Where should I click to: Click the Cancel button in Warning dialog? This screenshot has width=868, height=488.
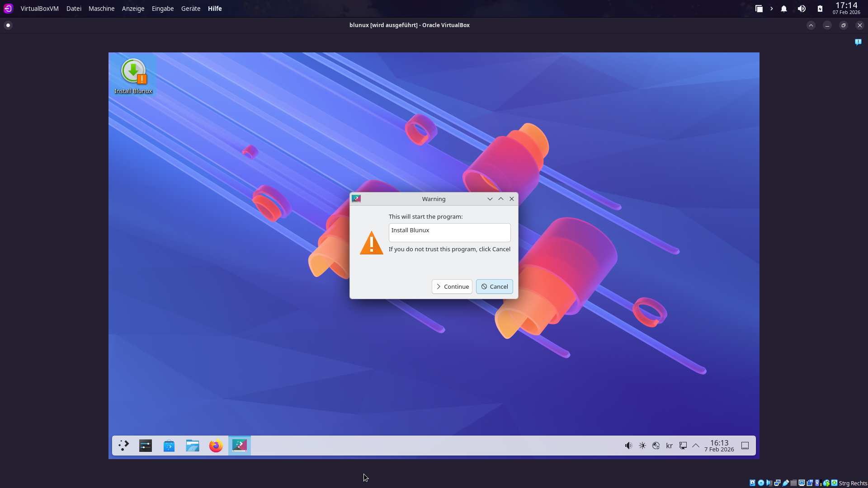click(494, 286)
